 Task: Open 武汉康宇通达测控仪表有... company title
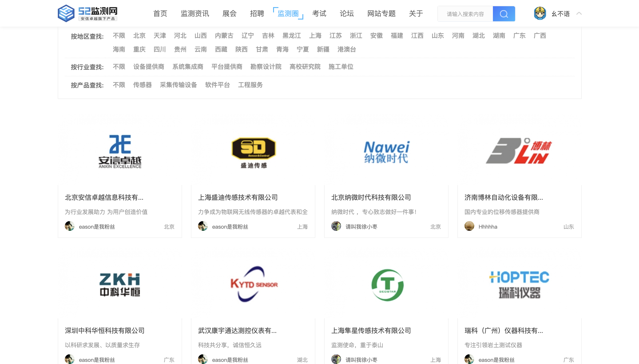(x=237, y=331)
